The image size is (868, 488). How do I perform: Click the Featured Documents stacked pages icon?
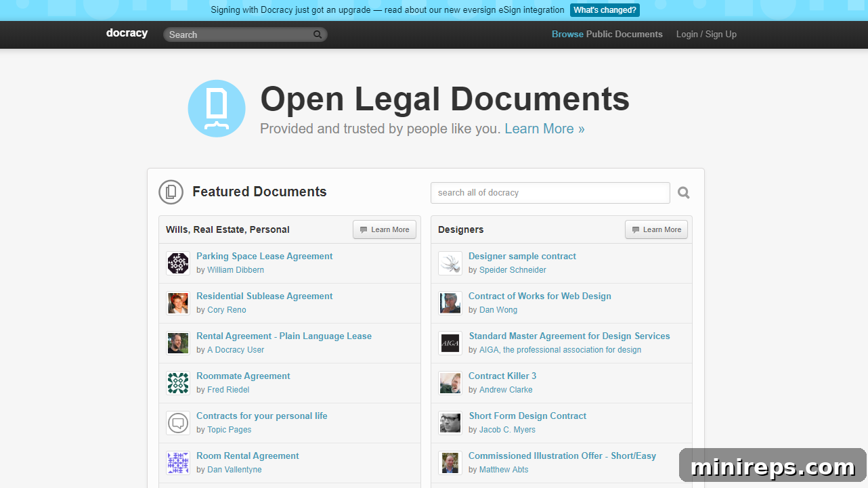[171, 192]
